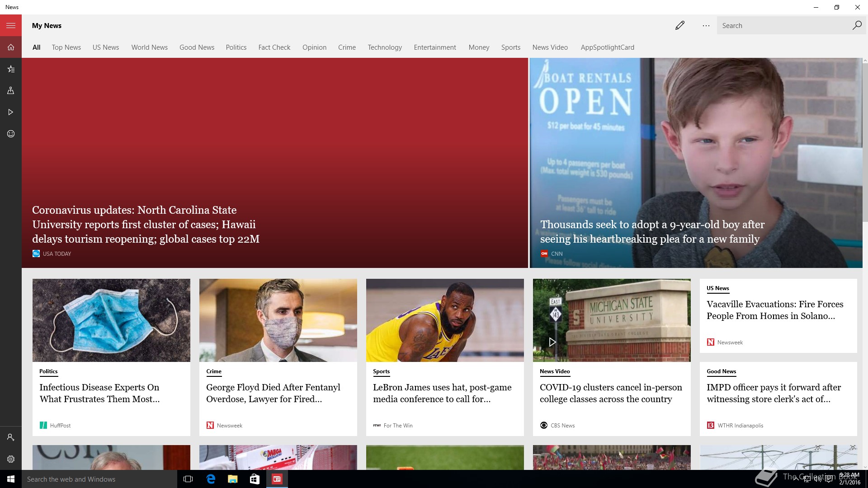The width and height of the screenshot is (868, 488).
Task: Open Task View on the taskbar
Action: (188, 479)
